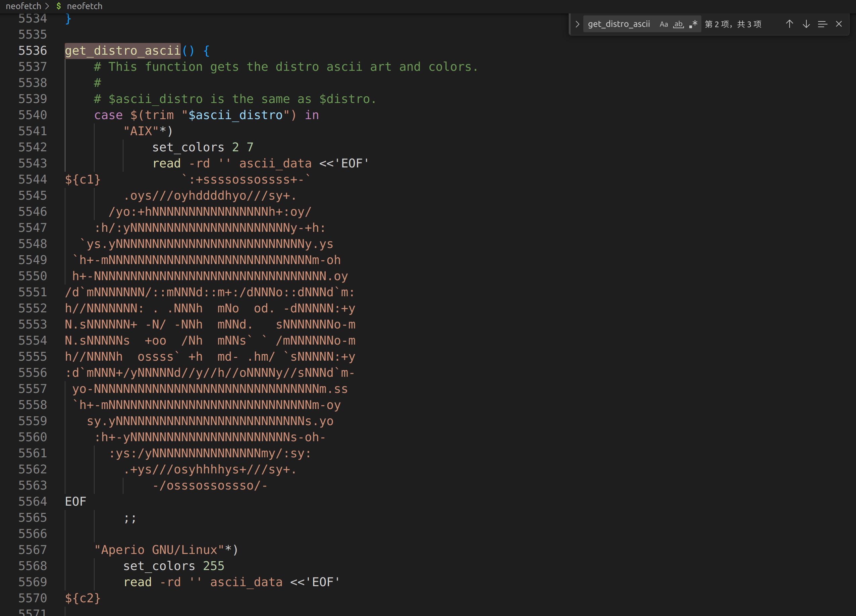
Task: Go to previous search match
Action: pyautogui.click(x=789, y=24)
